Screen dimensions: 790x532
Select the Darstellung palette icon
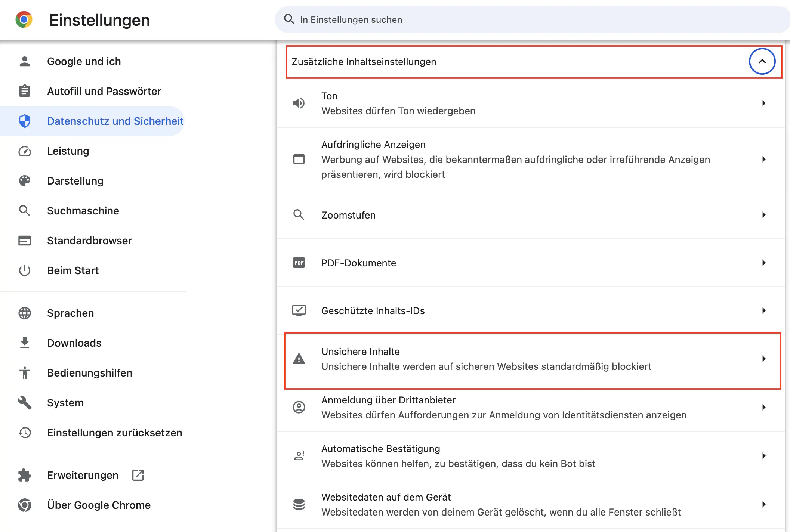tap(24, 181)
